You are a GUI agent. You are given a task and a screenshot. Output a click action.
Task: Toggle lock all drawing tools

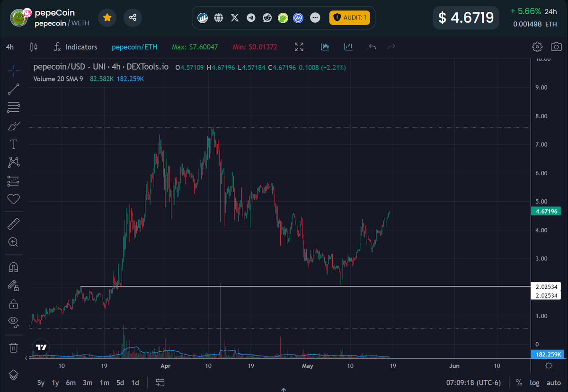click(14, 304)
